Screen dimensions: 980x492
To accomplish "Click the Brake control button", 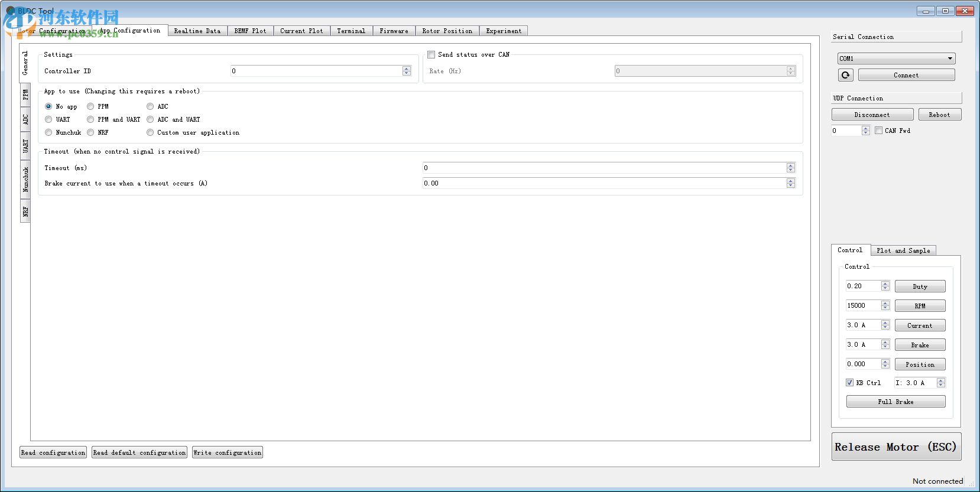I will click(x=920, y=345).
